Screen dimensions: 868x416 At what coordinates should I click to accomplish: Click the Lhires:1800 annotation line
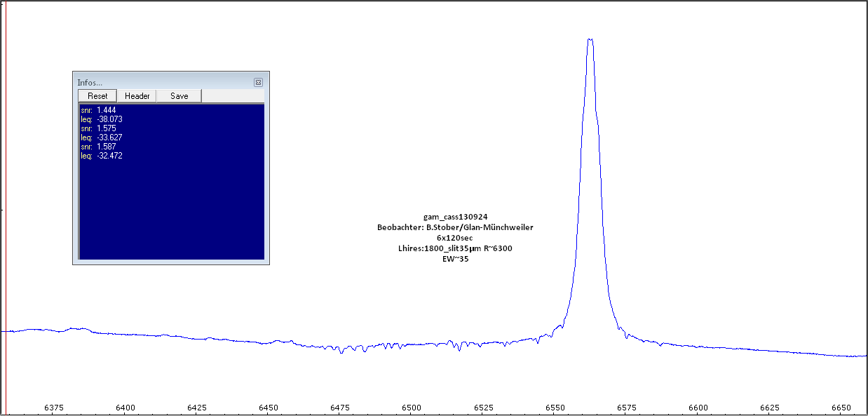[455, 248]
